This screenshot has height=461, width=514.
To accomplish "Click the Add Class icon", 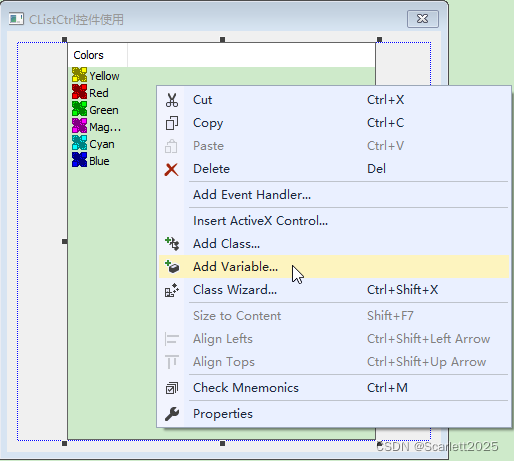I will (172, 244).
